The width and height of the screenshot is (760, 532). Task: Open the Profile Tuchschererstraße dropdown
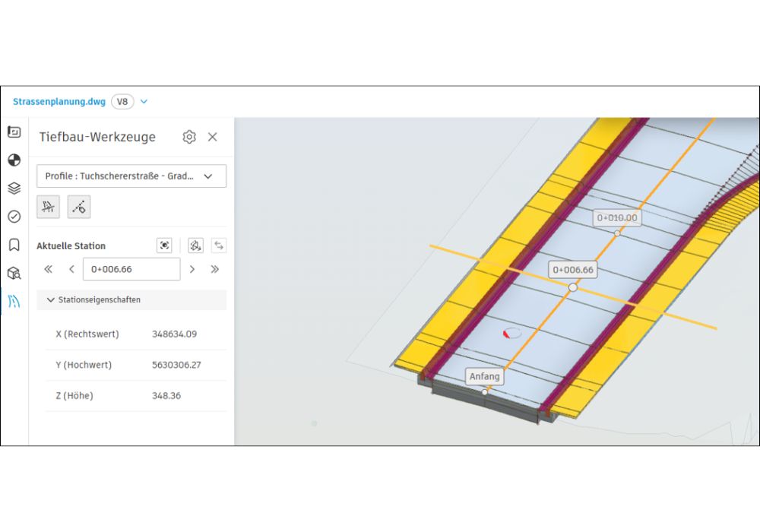click(x=131, y=176)
